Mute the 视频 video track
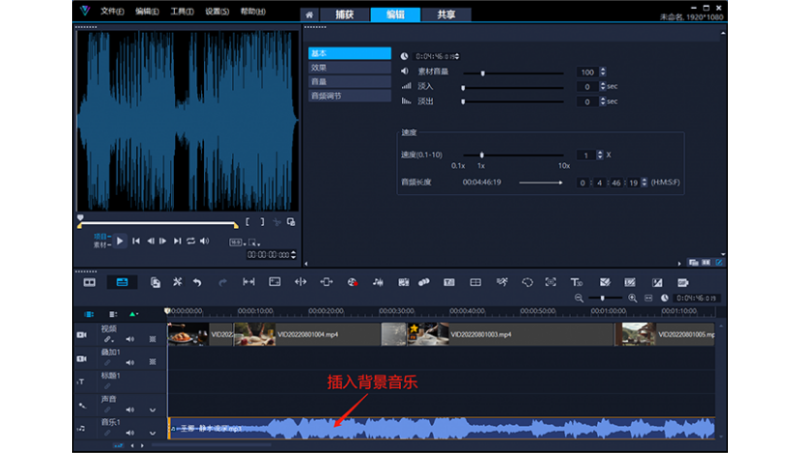800x453 pixels. coord(130,339)
